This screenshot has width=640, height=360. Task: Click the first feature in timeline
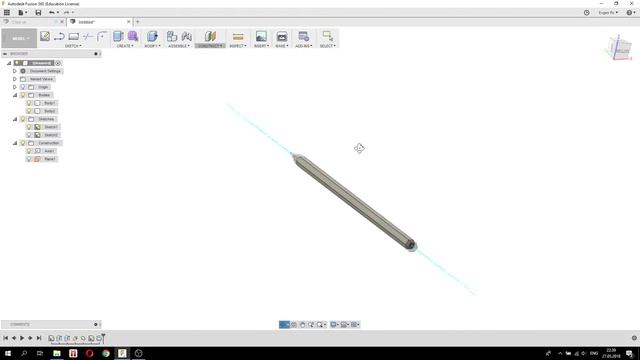(x=51, y=338)
